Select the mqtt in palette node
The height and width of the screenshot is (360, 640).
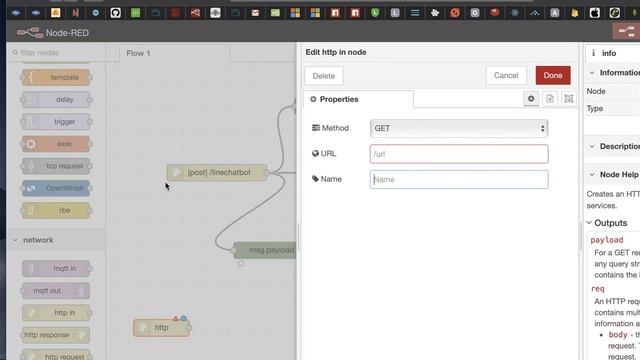coord(56,268)
